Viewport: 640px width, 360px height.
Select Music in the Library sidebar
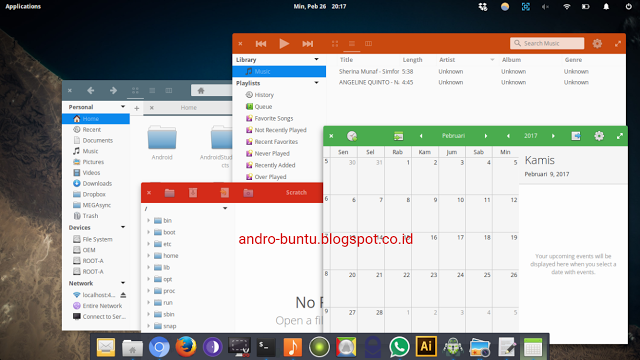click(279, 71)
